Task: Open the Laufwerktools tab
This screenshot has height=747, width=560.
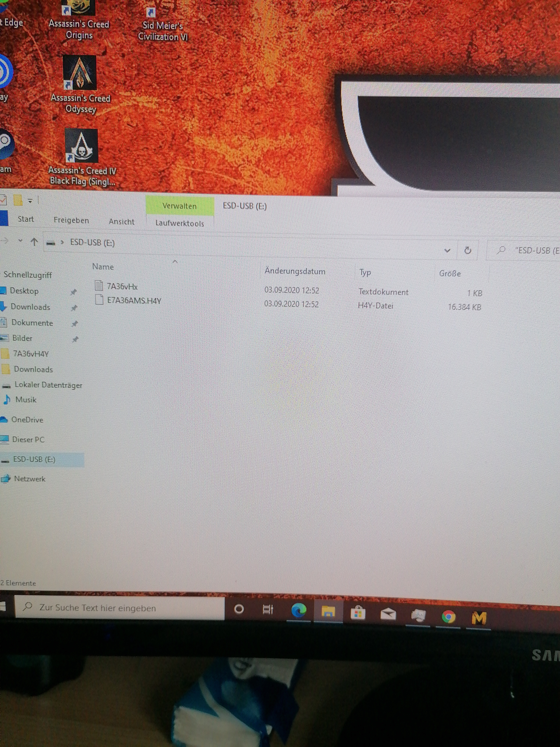Action: [180, 223]
